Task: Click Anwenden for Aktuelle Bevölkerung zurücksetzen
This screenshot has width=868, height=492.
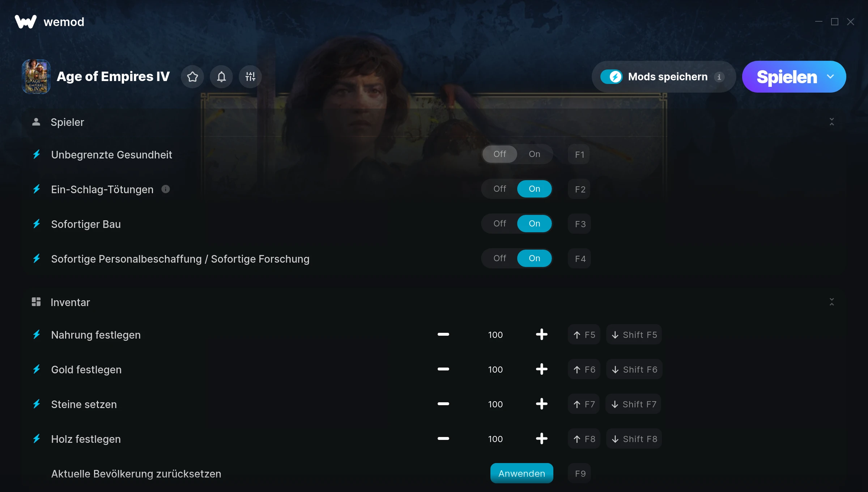Action: click(x=522, y=474)
